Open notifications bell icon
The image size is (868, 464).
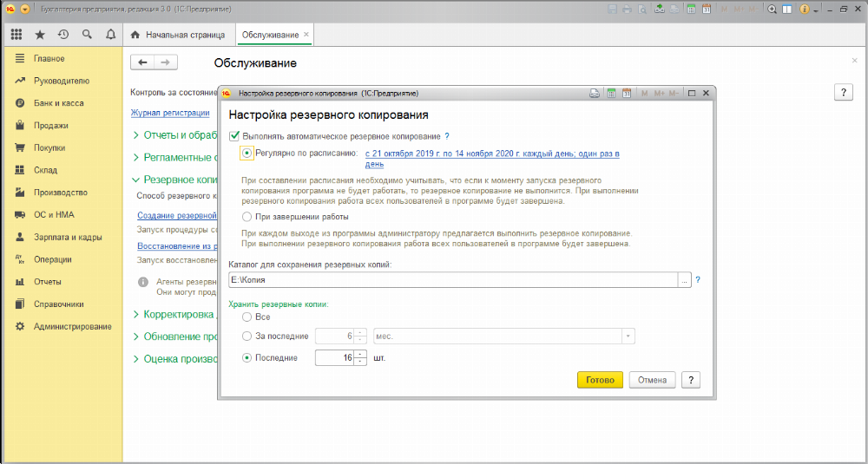tap(110, 35)
